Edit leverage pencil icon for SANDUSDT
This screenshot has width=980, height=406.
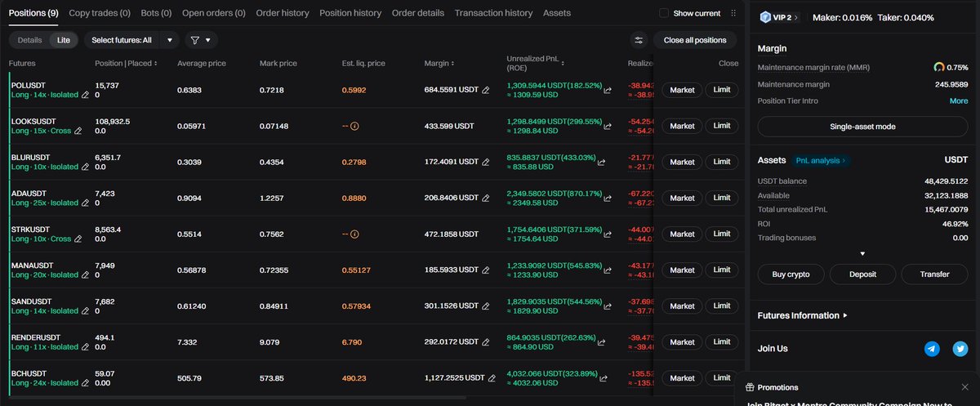(86, 310)
